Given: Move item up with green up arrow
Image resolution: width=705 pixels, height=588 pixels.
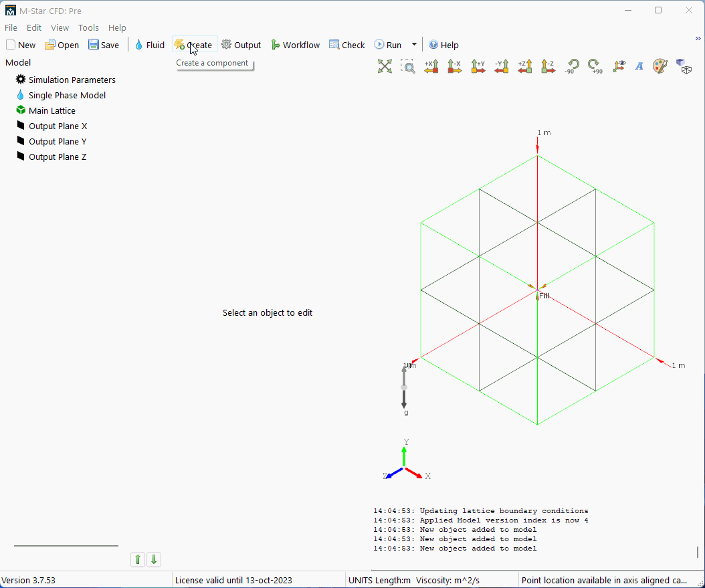Looking at the screenshot, I should (138, 560).
